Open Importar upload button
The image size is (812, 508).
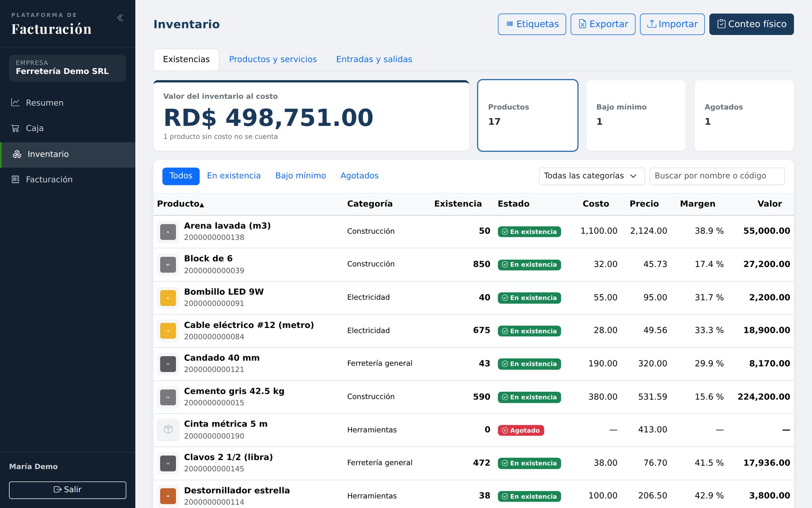click(672, 24)
